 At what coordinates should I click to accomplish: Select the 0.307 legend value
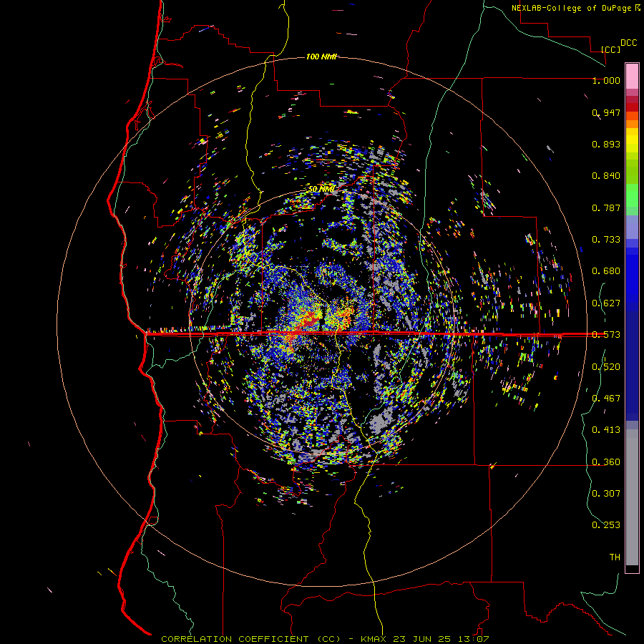[x=606, y=493]
